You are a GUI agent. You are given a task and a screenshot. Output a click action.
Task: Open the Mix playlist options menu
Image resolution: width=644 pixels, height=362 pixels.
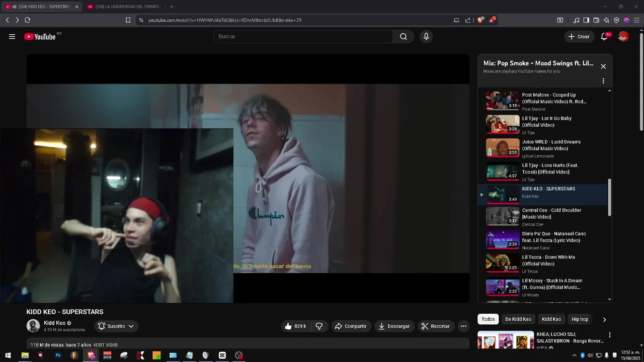pos(603,81)
